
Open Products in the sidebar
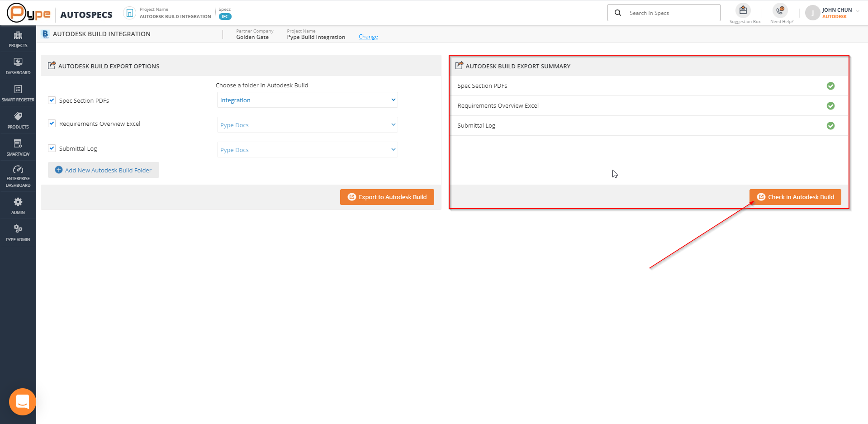[x=18, y=120]
